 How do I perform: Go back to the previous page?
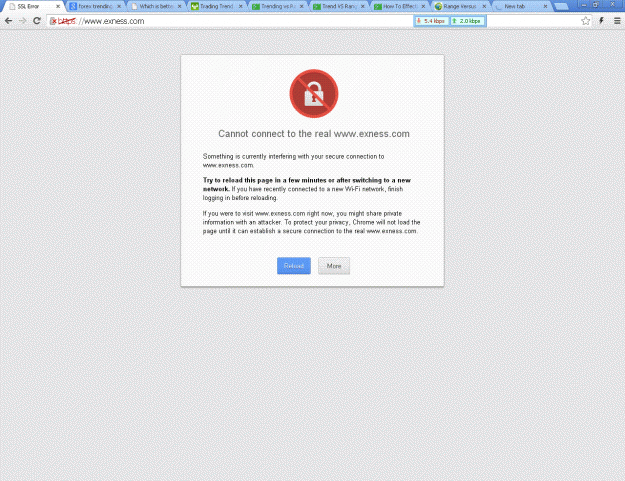(x=8, y=21)
